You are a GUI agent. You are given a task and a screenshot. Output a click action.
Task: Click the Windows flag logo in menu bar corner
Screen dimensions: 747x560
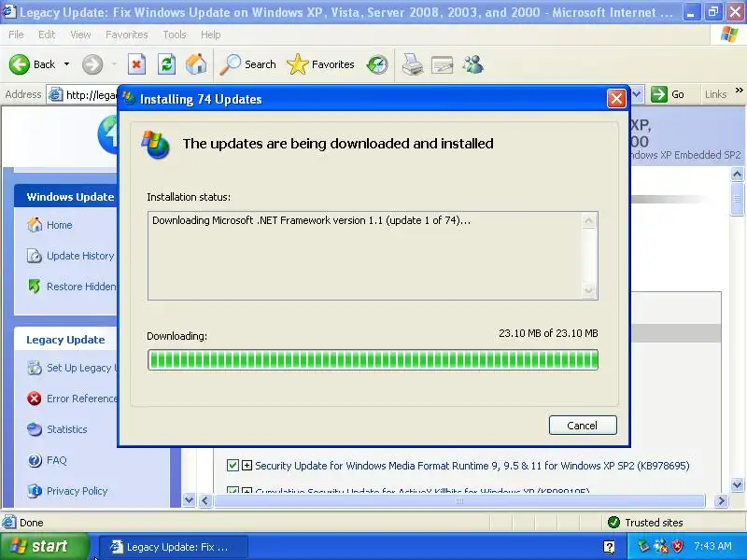coord(729,35)
